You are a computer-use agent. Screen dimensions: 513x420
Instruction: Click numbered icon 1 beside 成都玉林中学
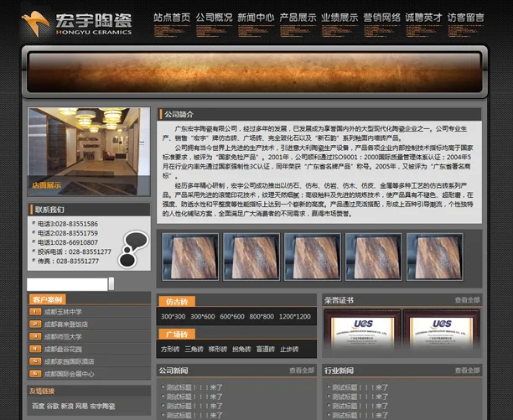35,312
